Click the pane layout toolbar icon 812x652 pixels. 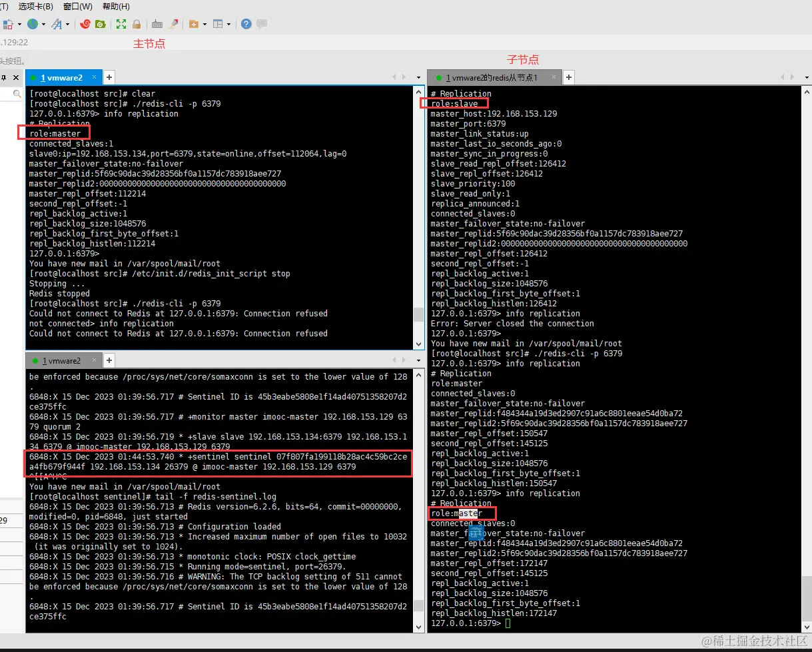coord(218,24)
